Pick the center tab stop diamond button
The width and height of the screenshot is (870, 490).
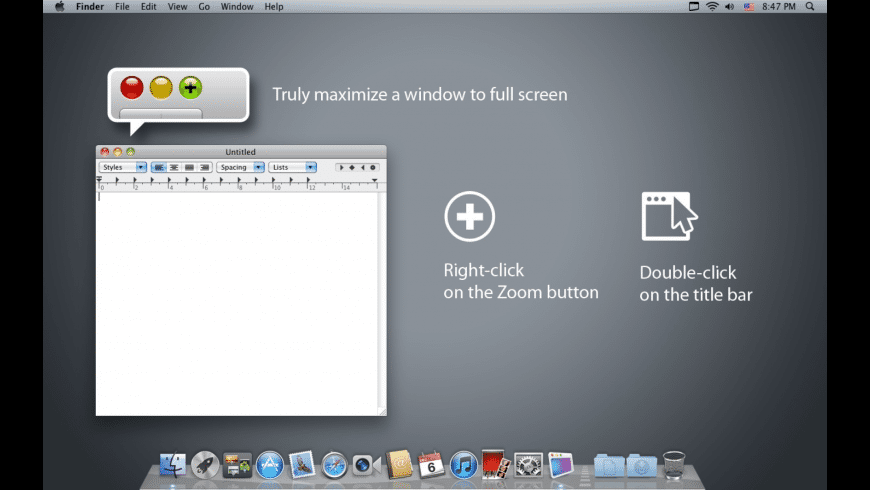tap(352, 167)
